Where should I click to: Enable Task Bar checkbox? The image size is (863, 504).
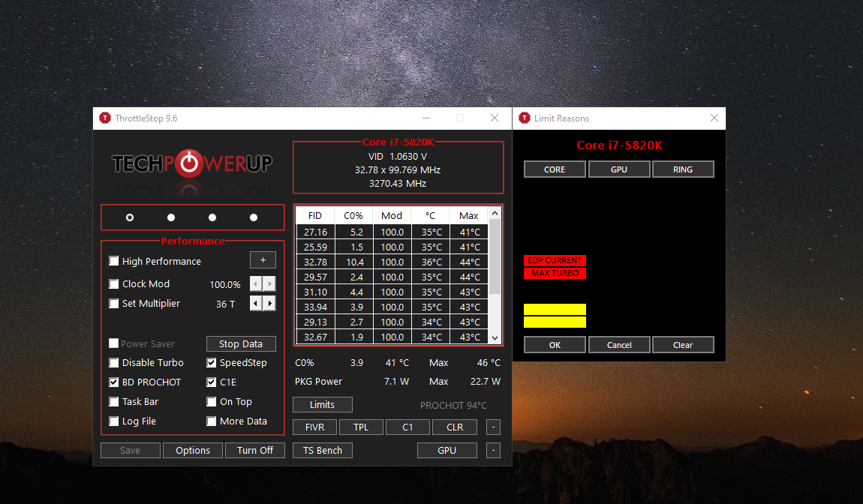click(114, 402)
